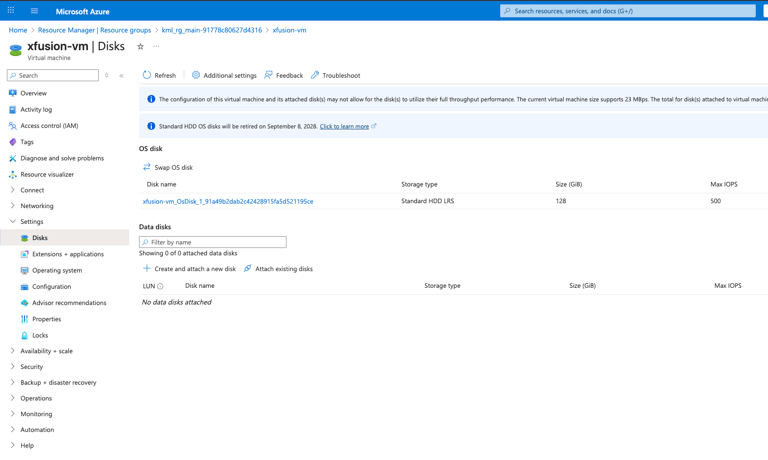Open Resource Manager | Resource groups breadcrumb
Viewport: 768px width, 460px height.
pyautogui.click(x=95, y=30)
